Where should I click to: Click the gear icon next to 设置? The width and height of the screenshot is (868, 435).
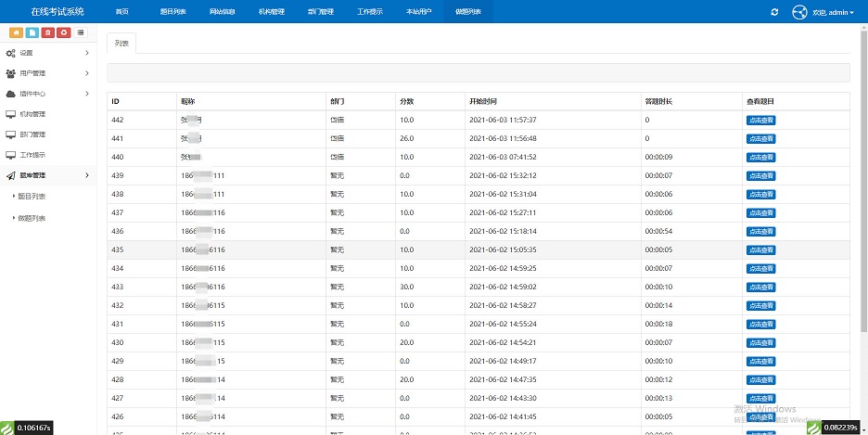pos(10,53)
